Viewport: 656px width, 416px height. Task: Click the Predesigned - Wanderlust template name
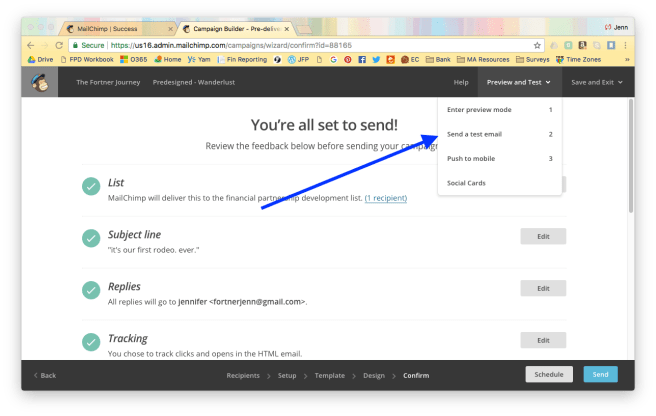coord(194,82)
